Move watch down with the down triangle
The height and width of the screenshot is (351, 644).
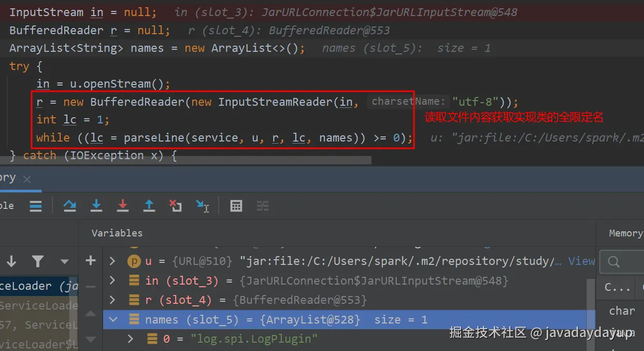[91, 340]
